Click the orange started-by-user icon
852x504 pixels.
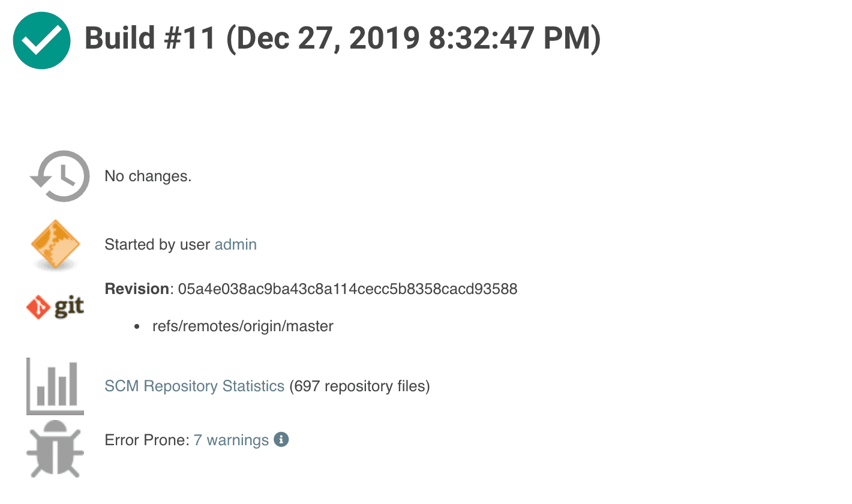point(55,244)
